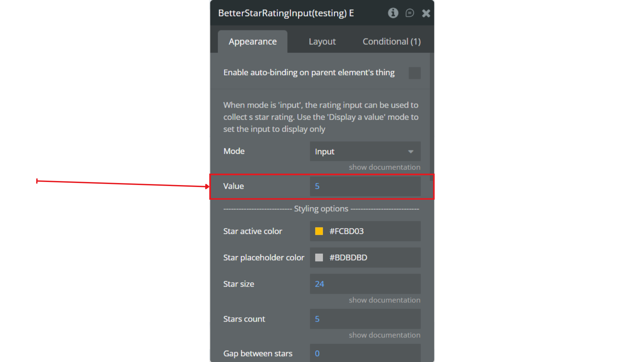Close the BetterStarRatingInput property panel
This screenshot has height=362, width=644.
(426, 13)
